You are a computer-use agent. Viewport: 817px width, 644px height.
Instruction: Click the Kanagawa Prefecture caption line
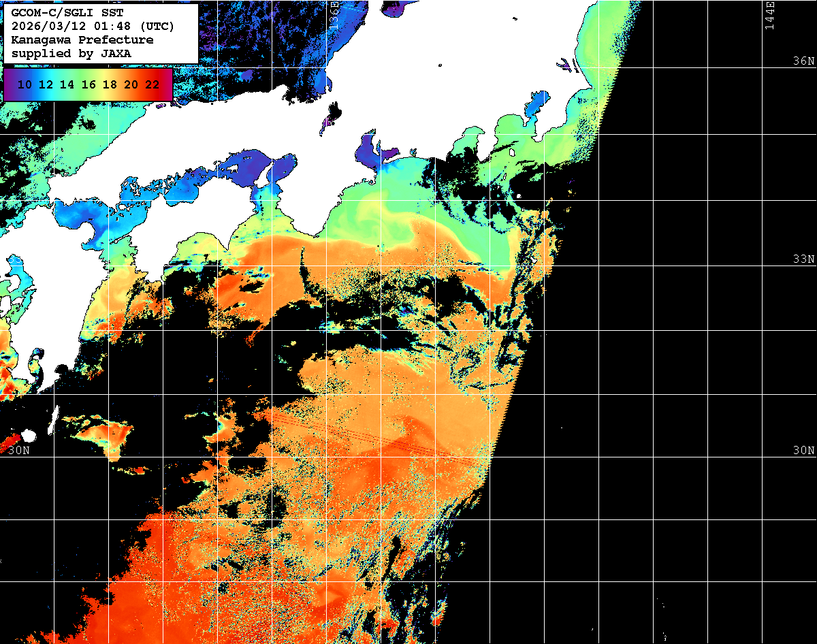82,40
